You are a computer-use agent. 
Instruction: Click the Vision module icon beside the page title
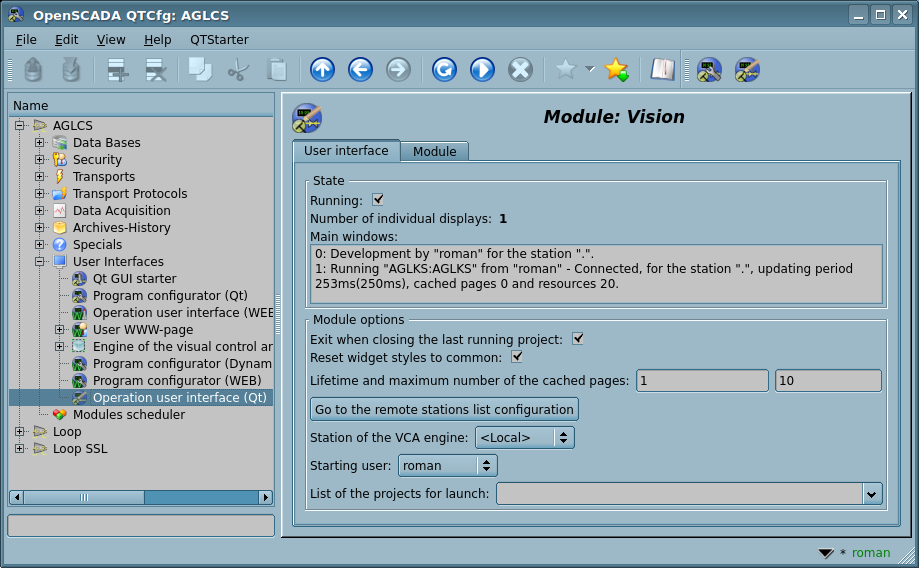[x=307, y=118]
